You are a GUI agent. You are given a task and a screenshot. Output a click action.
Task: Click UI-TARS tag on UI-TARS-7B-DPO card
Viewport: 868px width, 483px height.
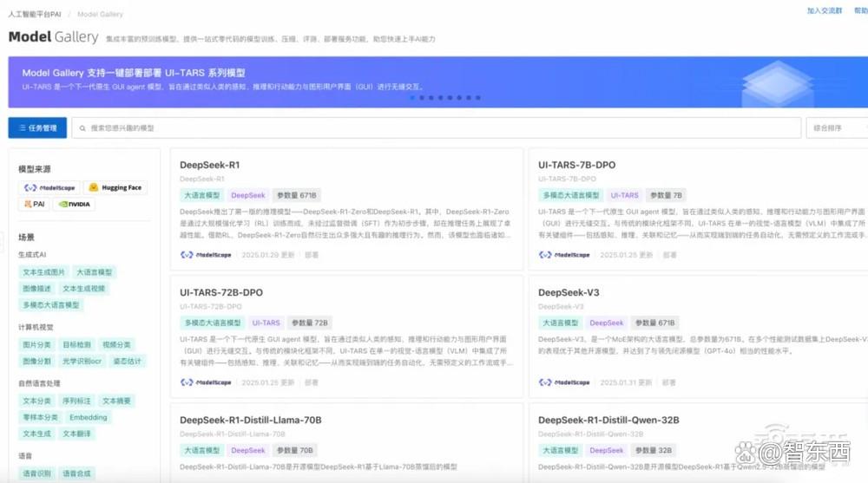624,195
